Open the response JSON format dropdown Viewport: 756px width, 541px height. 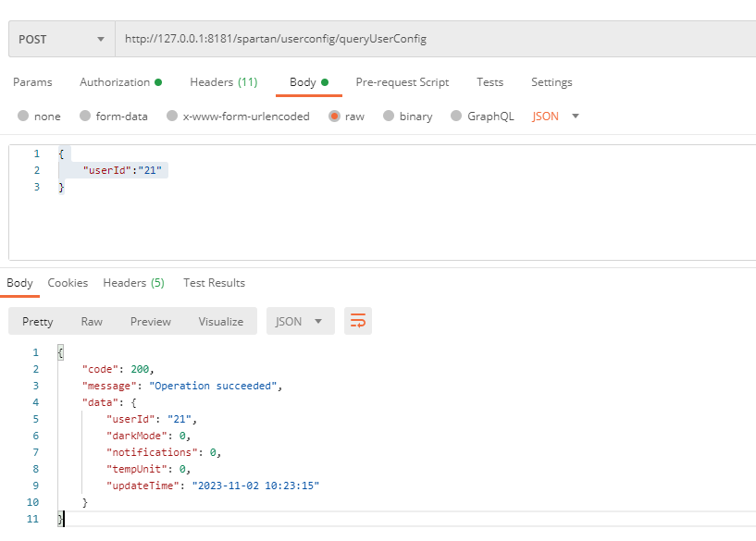[300, 321]
